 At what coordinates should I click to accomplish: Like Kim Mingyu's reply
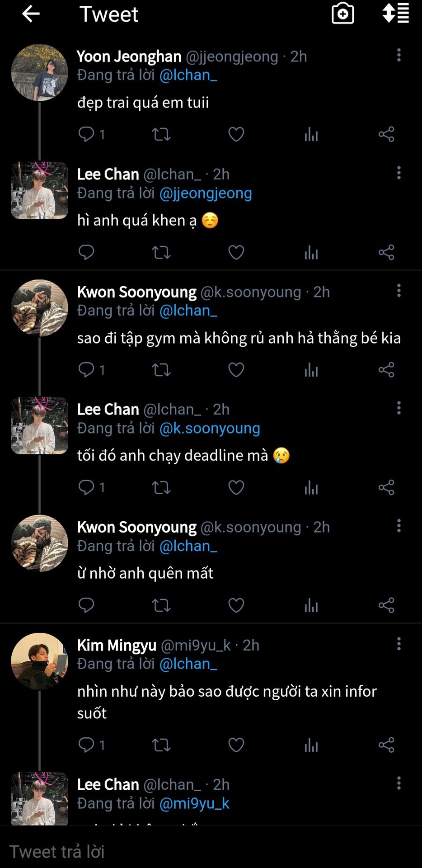tap(236, 745)
